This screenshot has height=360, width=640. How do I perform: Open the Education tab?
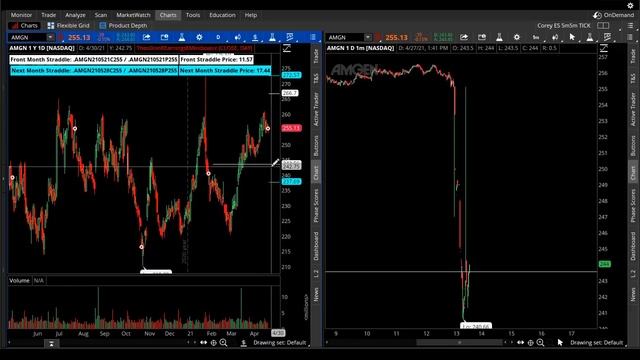click(x=222, y=15)
